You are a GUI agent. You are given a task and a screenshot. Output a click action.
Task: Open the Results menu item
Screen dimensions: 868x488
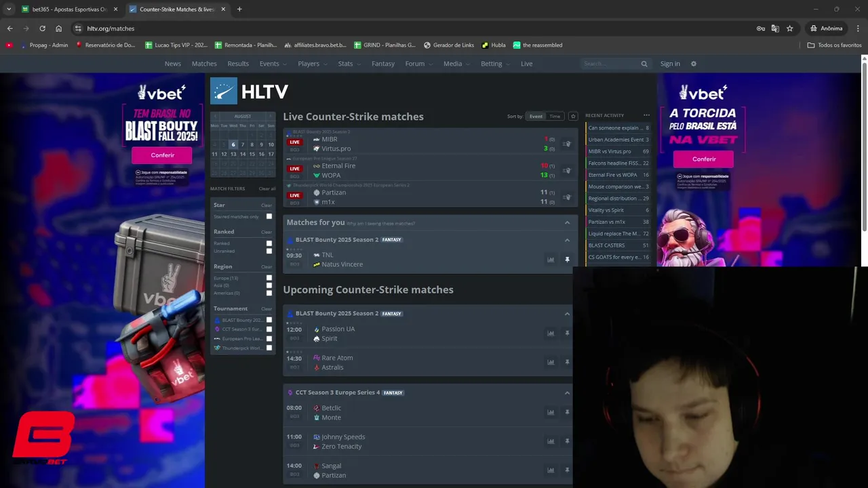pyautogui.click(x=238, y=64)
